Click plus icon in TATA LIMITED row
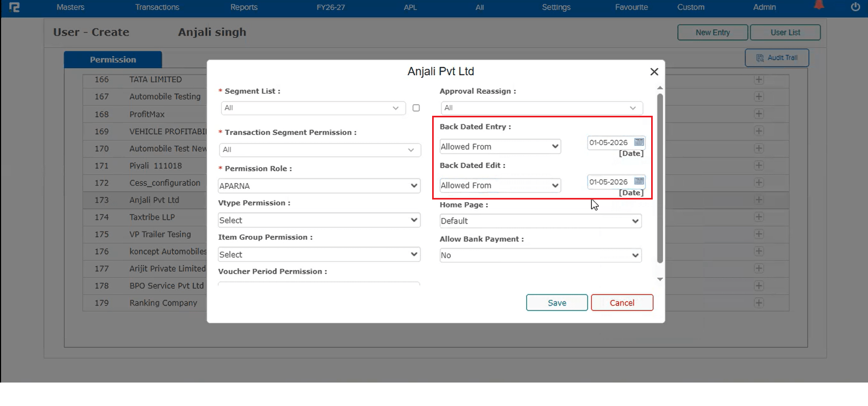Viewport: 868px width, 406px height. [758, 79]
